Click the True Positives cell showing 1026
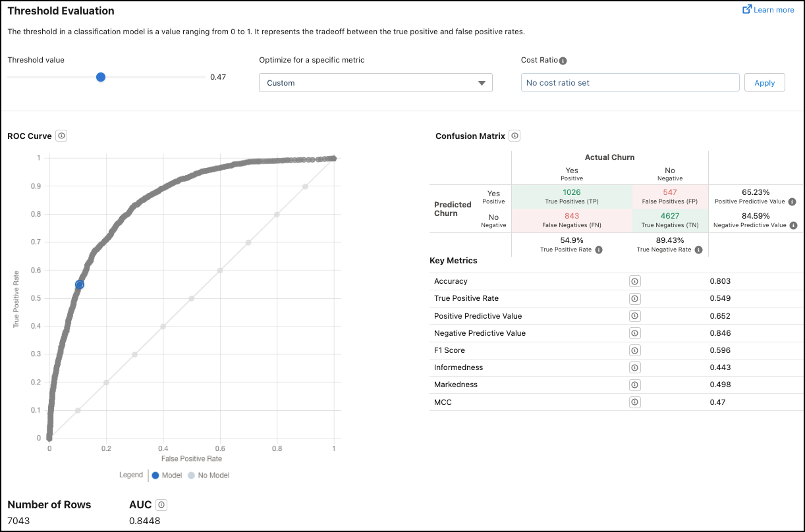Screen dimensions: 805x532 coord(571,196)
